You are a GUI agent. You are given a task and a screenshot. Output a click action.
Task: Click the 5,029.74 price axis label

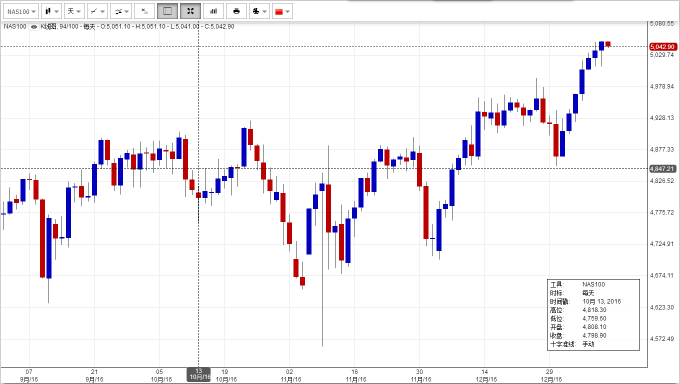tap(662, 55)
